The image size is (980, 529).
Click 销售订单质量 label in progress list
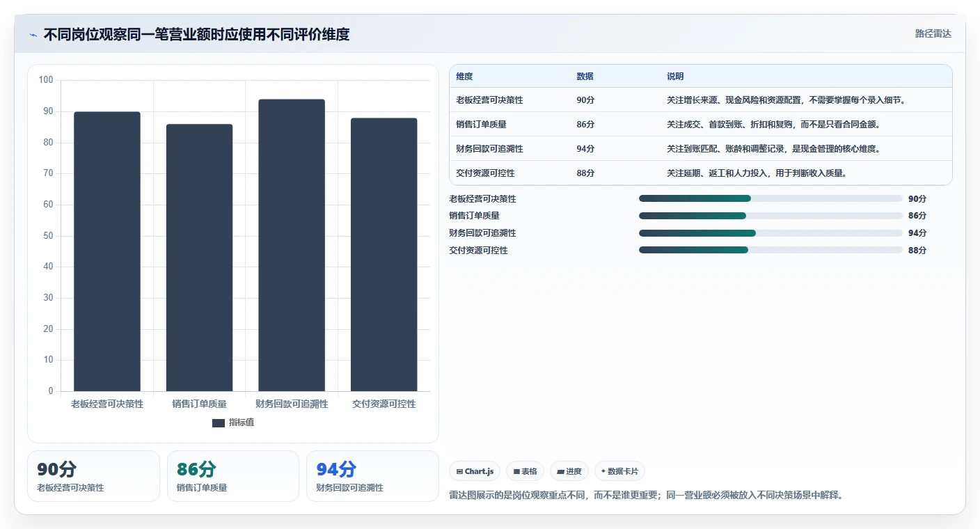tap(475, 216)
